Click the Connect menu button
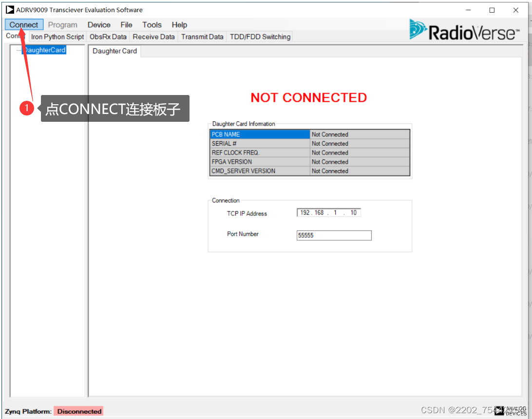This screenshot has height=419, width=532. point(24,25)
